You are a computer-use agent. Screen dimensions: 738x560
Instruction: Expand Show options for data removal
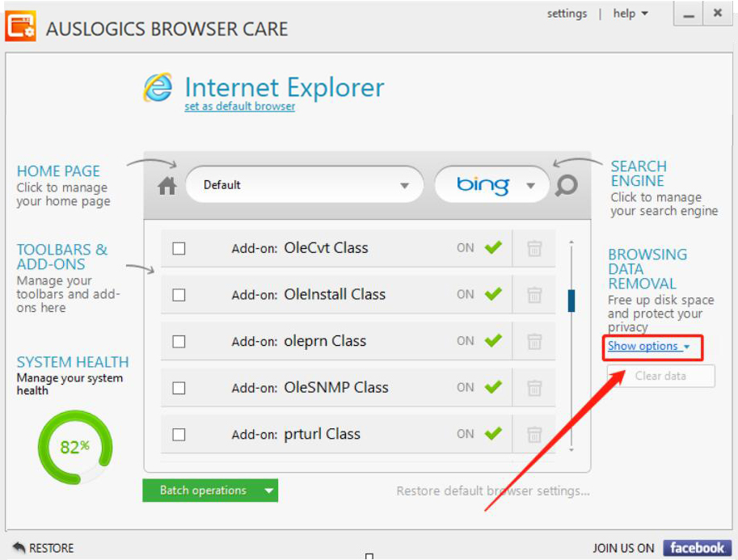tap(648, 347)
